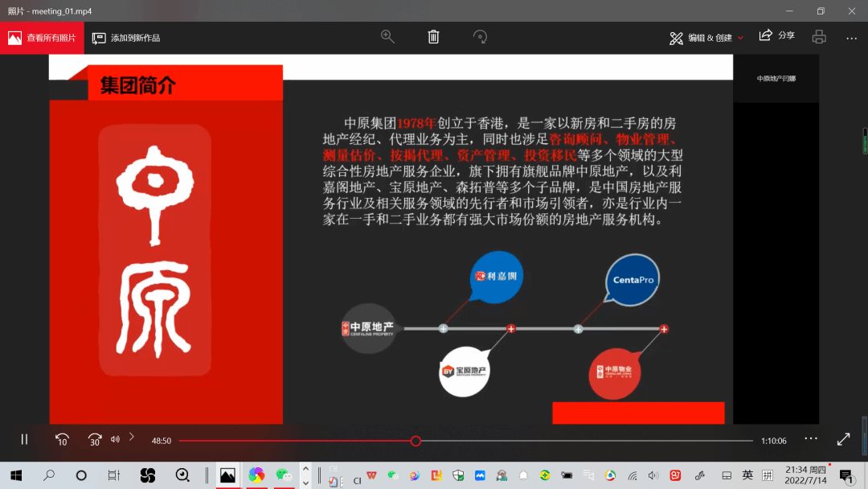The height and width of the screenshot is (489, 868).
Task: Enter full screen with the expand arrows
Action: 843,439
